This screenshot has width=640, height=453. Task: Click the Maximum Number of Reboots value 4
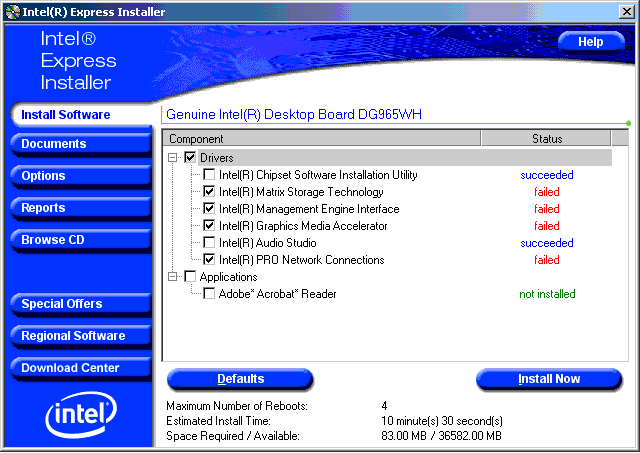pos(384,406)
